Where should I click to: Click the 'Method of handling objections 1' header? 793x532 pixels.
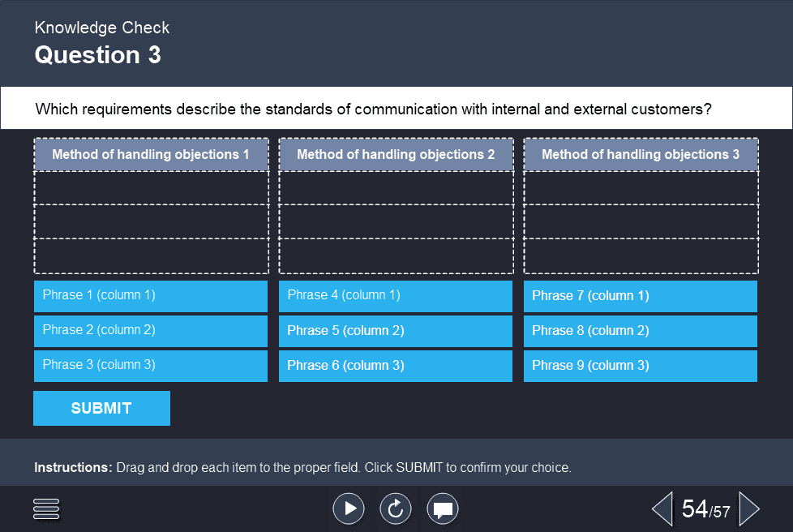[x=151, y=154]
